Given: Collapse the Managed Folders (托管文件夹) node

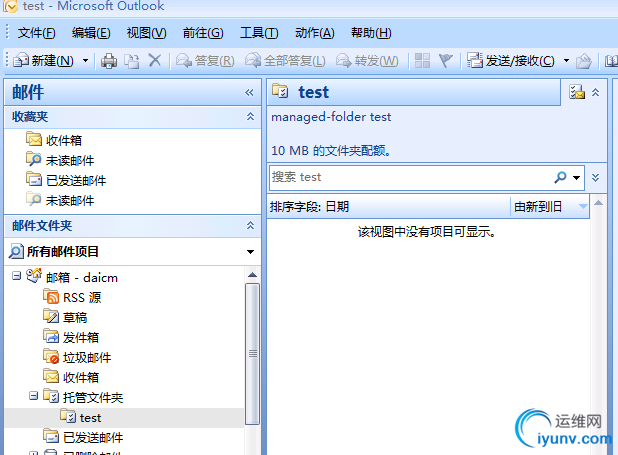Looking at the screenshot, I should pos(34,395).
